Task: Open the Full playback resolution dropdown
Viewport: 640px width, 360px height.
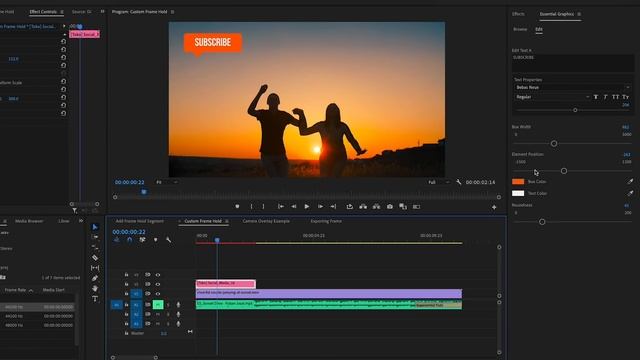Action: (x=439, y=182)
